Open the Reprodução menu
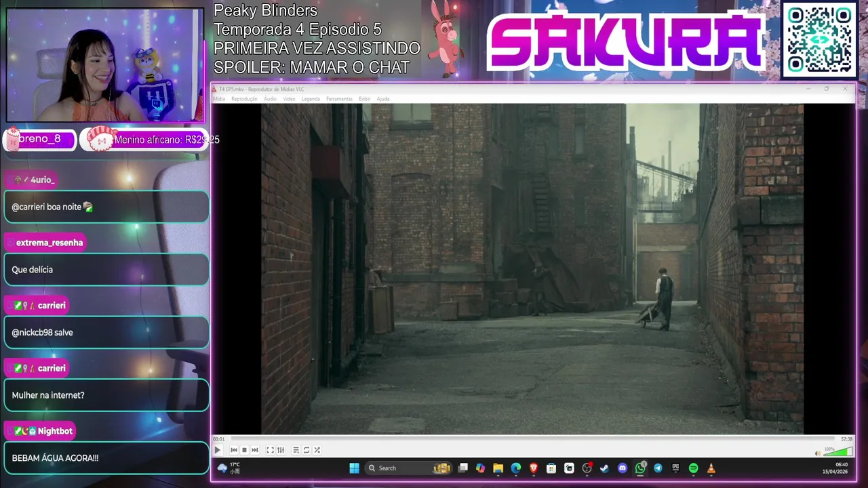This screenshot has height=488, width=868. click(x=244, y=99)
